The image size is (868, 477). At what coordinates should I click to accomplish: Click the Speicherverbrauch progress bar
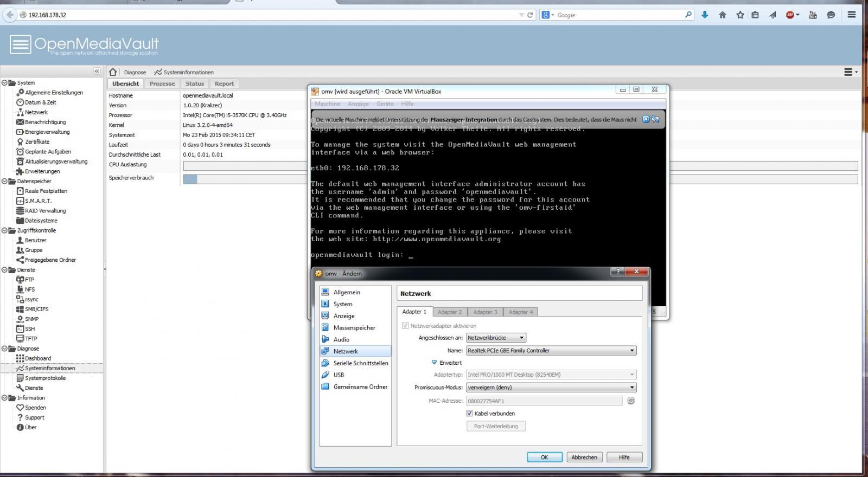pyautogui.click(x=520, y=179)
